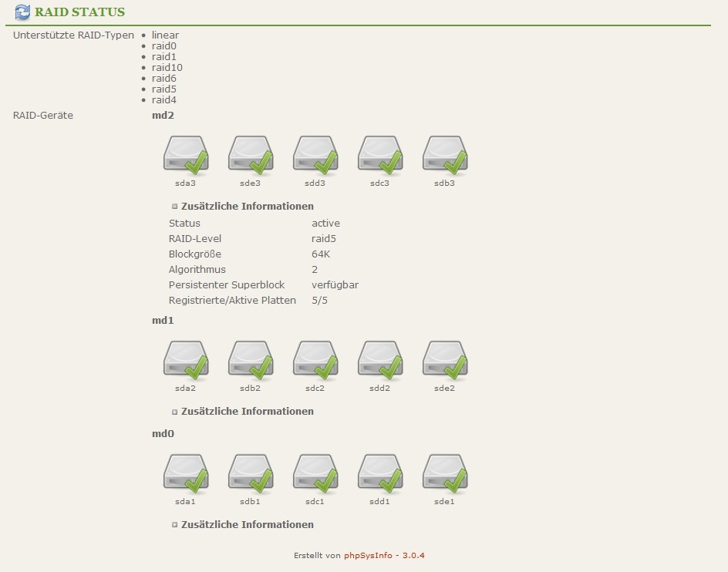Click the RAID STATUS heading
728x572 pixels.
79,12
